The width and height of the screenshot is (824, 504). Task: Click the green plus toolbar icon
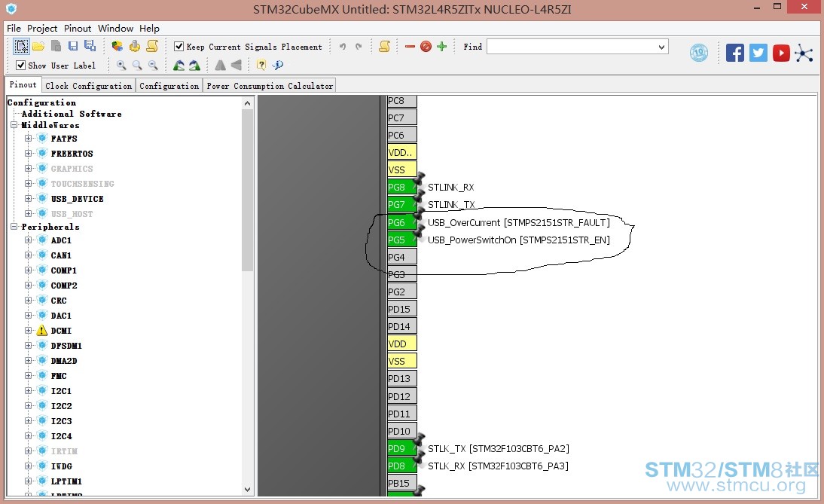point(441,46)
